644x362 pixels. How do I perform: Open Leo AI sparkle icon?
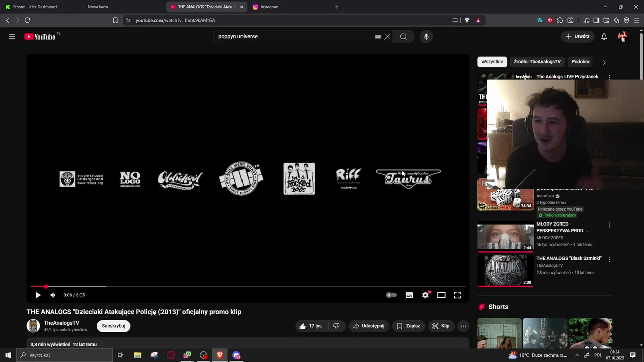pos(616,20)
